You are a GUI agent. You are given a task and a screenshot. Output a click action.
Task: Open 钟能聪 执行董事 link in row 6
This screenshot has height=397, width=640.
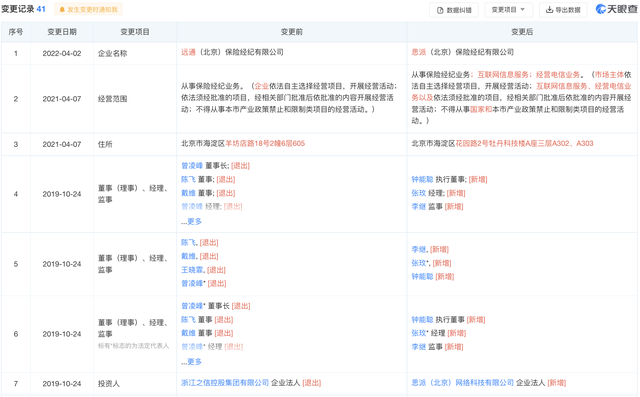click(422, 319)
